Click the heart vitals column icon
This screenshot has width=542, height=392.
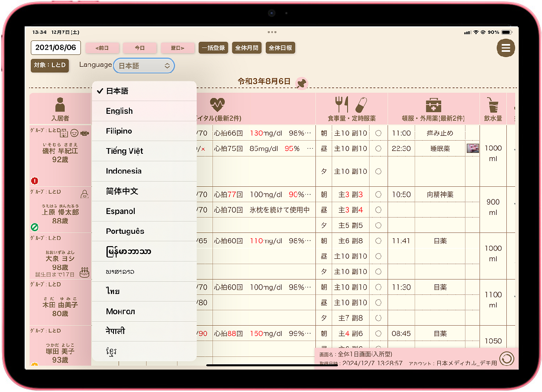coord(217,104)
